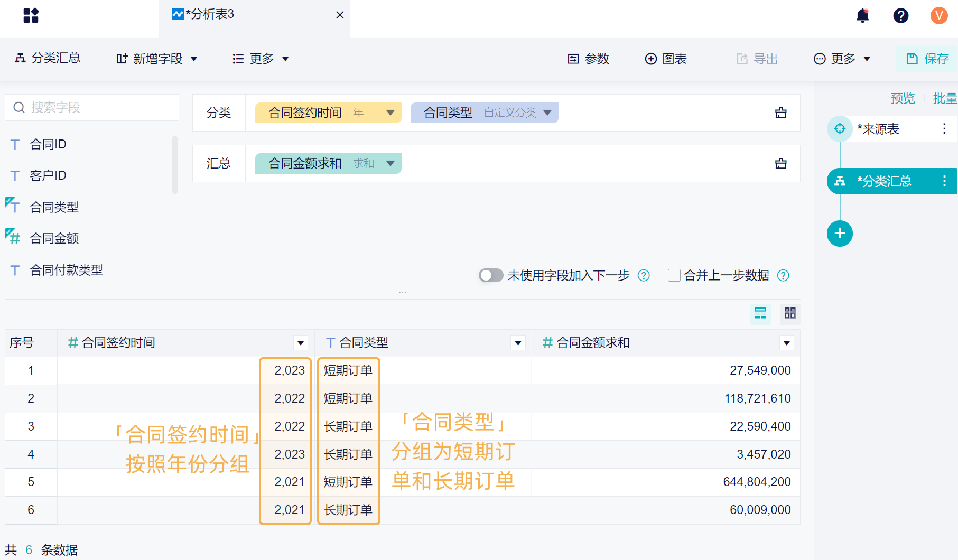Image resolution: width=958 pixels, height=560 pixels.
Task: Expand the 合同签约时间 grouping dropdown
Action: tap(390, 113)
